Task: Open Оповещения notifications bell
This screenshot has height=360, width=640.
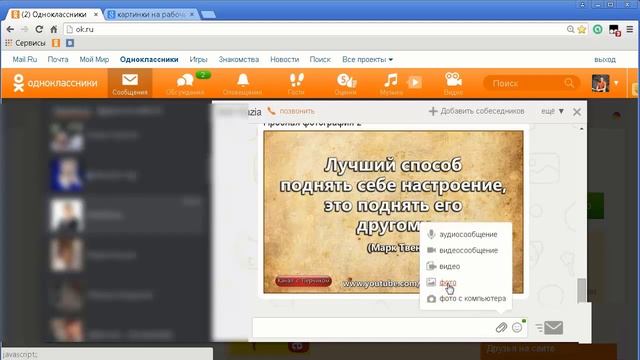Action: [x=242, y=84]
